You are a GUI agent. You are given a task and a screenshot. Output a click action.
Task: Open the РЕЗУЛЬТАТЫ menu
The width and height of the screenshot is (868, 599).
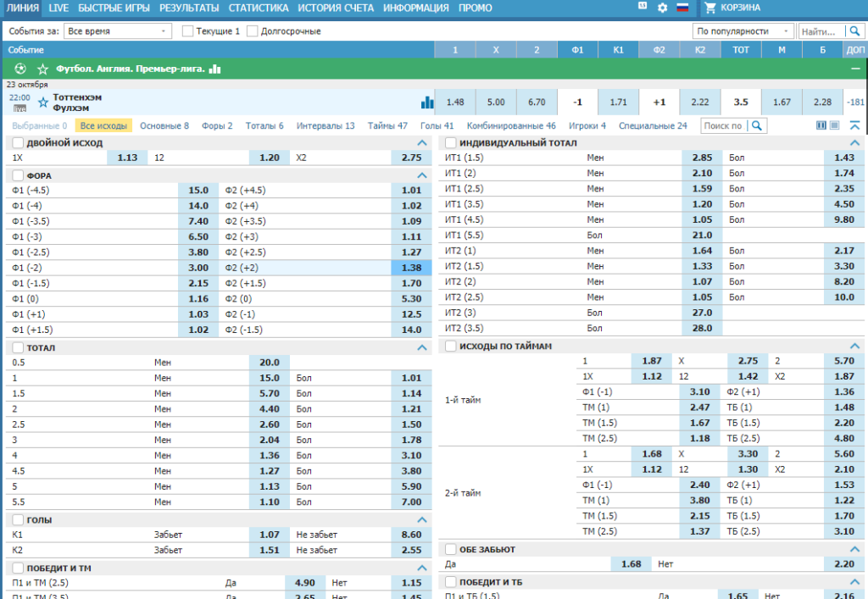pyautogui.click(x=189, y=8)
